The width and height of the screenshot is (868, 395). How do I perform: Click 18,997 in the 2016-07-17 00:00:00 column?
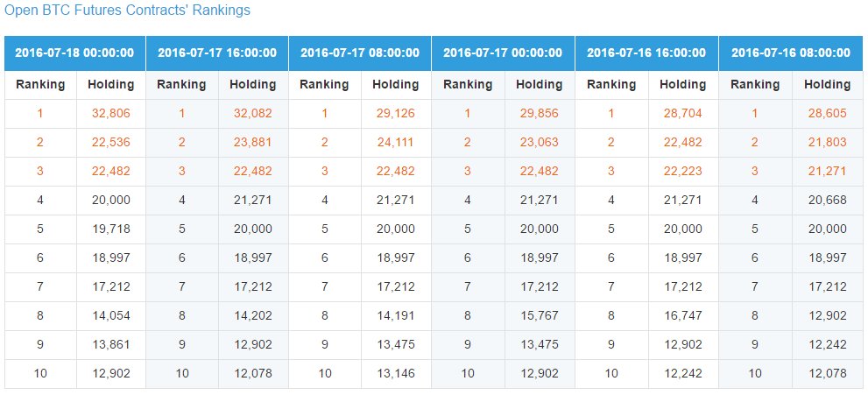pyautogui.click(x=540, y=257)
